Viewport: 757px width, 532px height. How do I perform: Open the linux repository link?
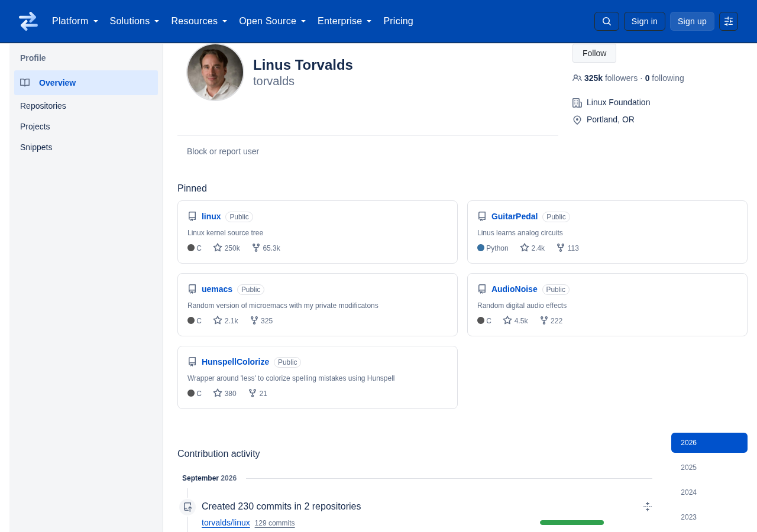pos(211,216)
